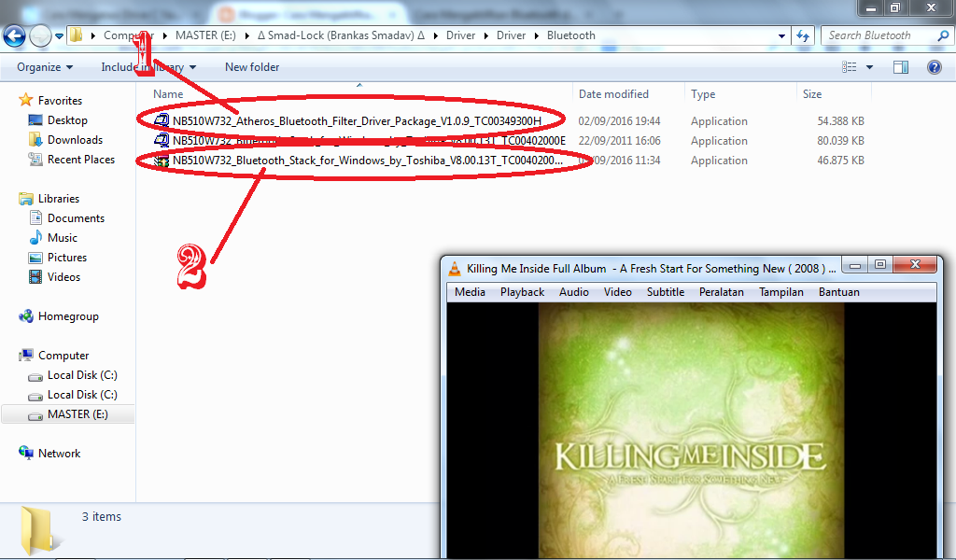Sort files by the Name column
The image size is (956, 560).
[x=168, y=94]
